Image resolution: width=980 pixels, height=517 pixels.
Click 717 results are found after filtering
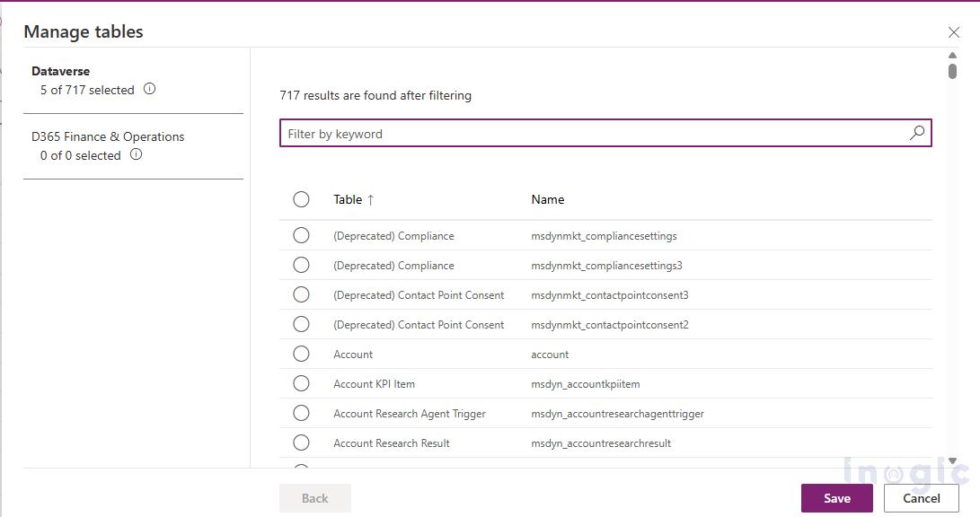tap(375, 95)
